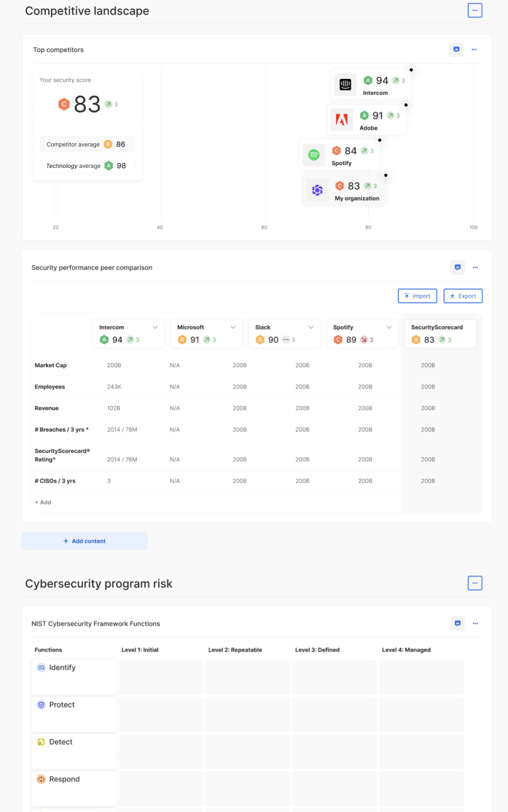Image resolution: width=508 pixels, height=812 pixels.
Task: Click the Detect function card
Action: tap(74, 751)
